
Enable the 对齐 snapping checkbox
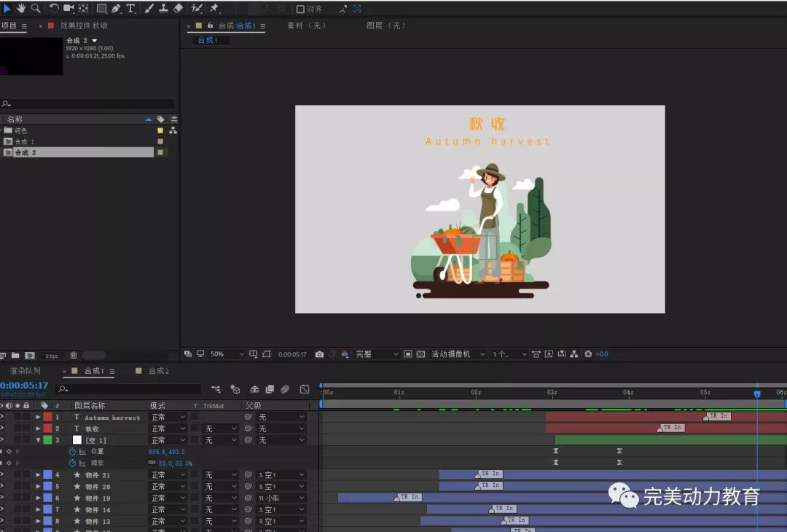[x=300, y=9]
